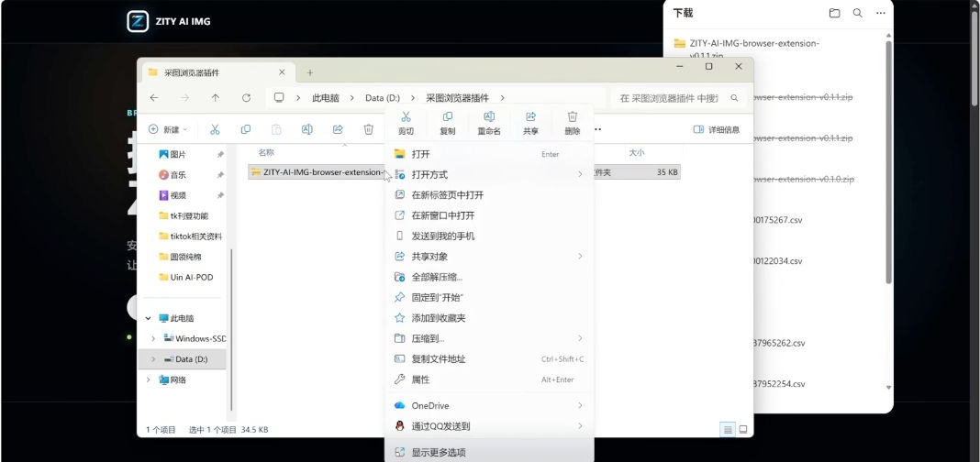Viewport: 980px width, 462px height.
Task: Open the see-more dots in Explorer toolbar
Action: (x=597, y=129)
